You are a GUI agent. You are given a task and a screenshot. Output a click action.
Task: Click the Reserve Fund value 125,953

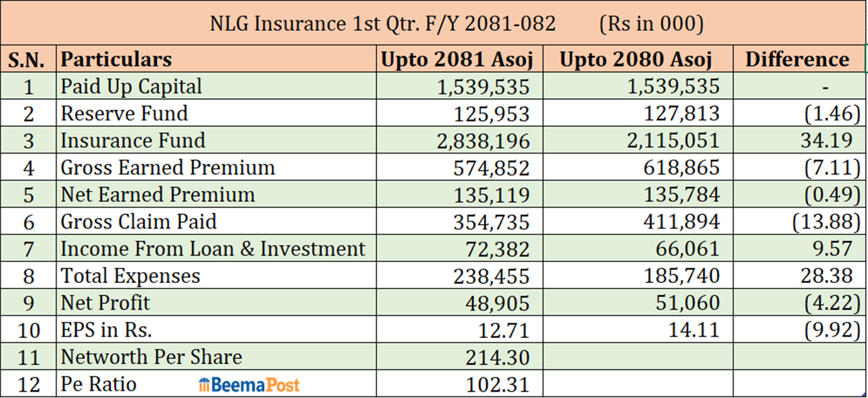(491, 114)
